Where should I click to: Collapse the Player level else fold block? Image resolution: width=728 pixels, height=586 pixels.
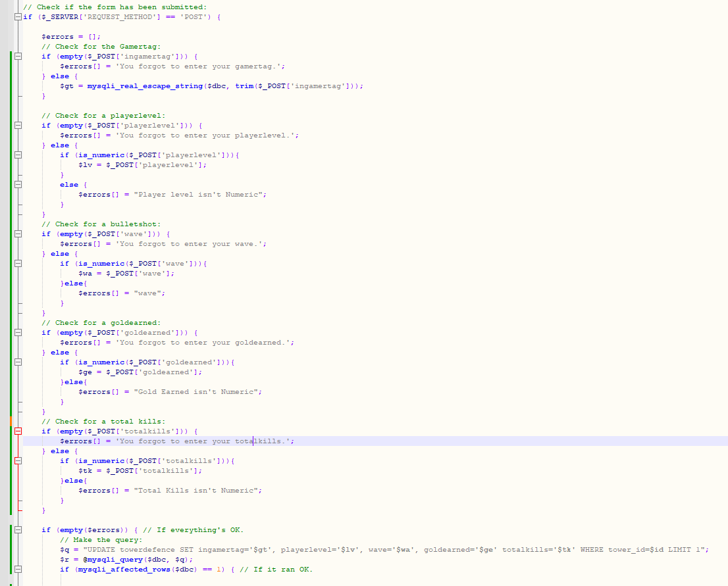(x=18, y=184)
